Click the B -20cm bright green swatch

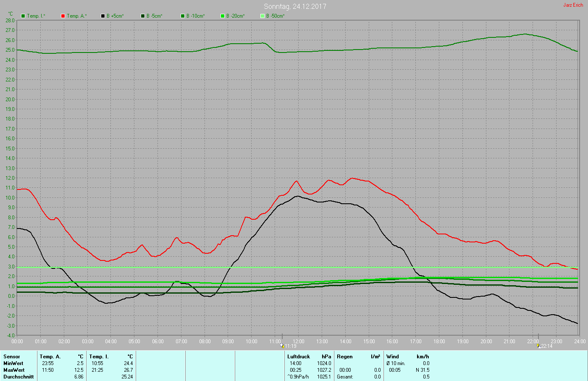(223, 16)
